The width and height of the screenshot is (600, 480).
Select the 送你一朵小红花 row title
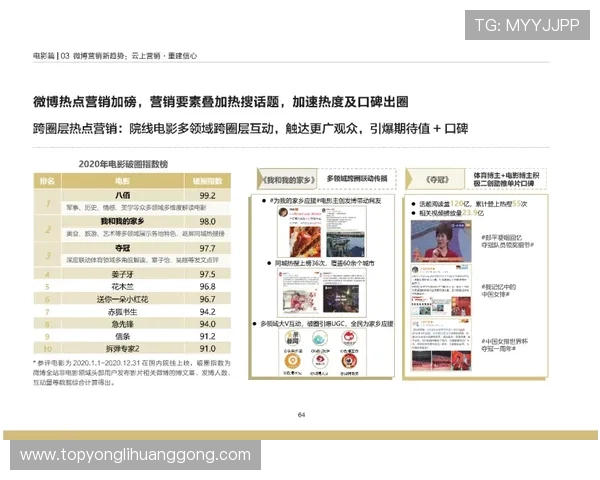pyautogui.click(x=122, y=299)
